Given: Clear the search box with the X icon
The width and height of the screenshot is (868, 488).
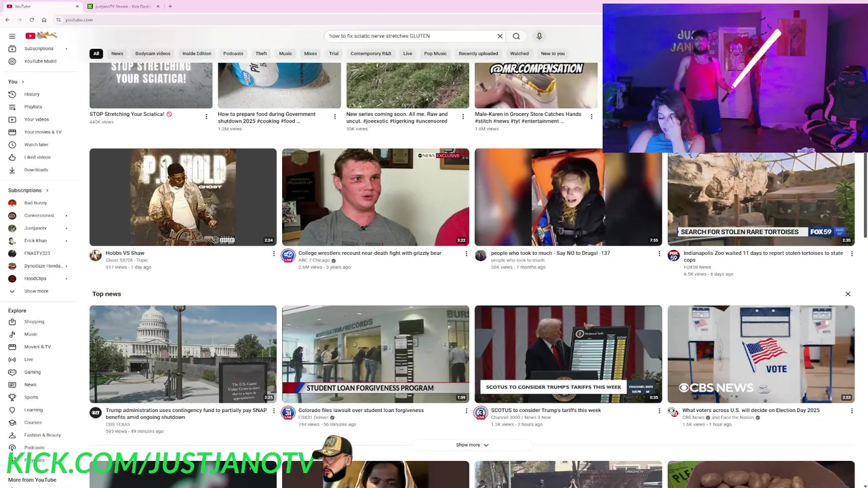Looking at the screenshot, I should pos(500,36).
